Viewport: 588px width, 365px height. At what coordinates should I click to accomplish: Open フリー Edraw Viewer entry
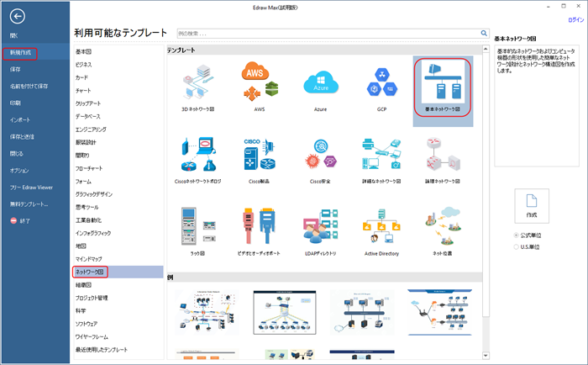[31, 188]
